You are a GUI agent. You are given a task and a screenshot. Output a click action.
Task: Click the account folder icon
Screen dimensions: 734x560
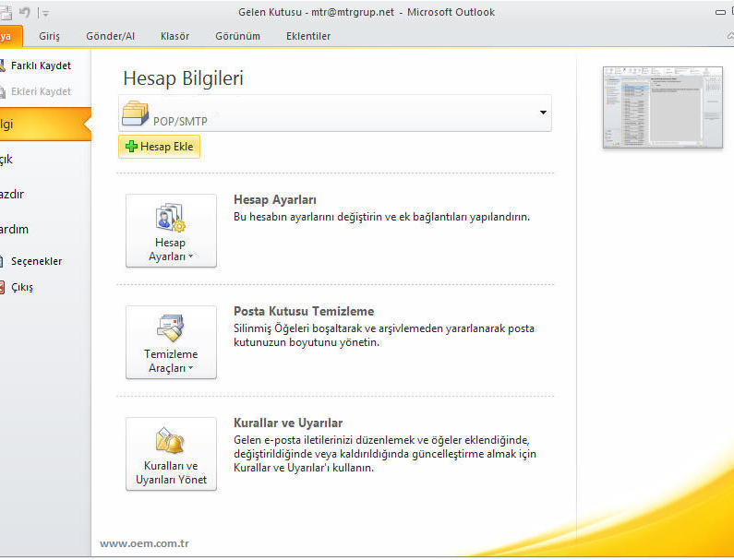(135, 113)
